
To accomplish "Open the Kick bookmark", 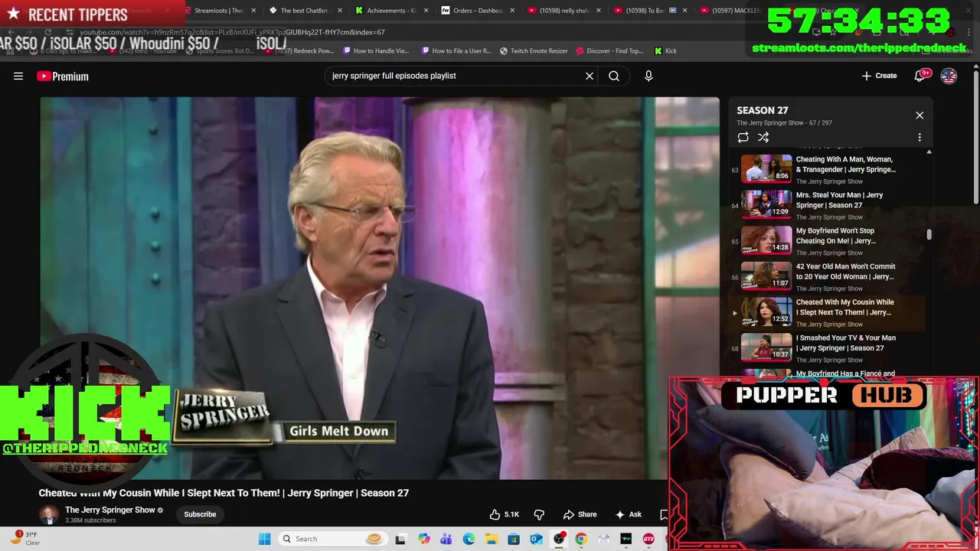I will (x=665, y=51).
